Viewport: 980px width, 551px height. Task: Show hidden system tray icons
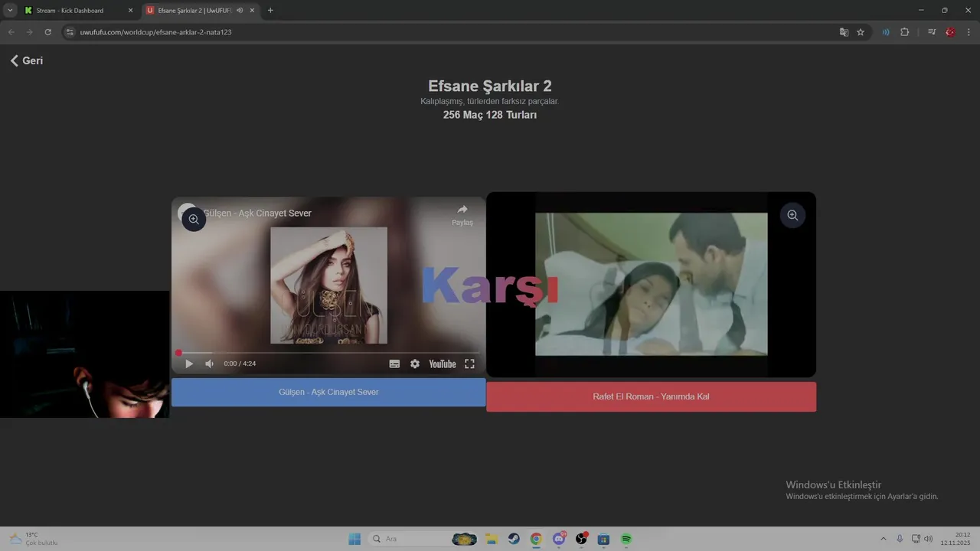point(883,539)
